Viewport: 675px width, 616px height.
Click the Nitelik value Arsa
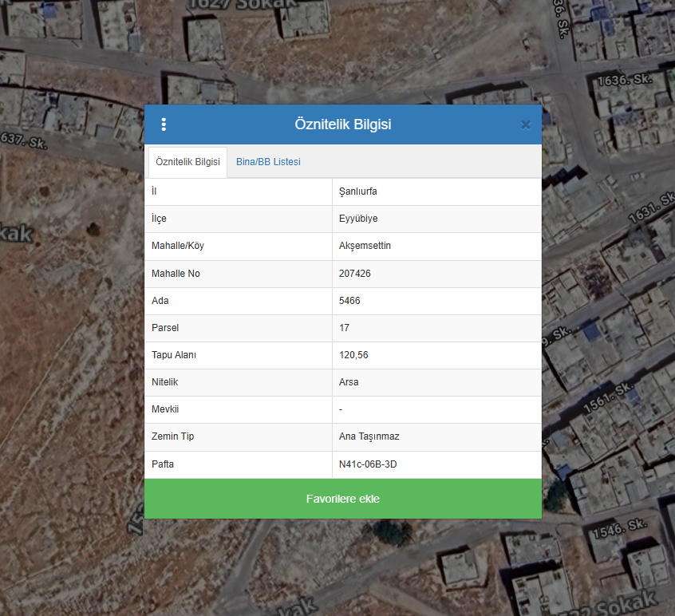point(349,382)
